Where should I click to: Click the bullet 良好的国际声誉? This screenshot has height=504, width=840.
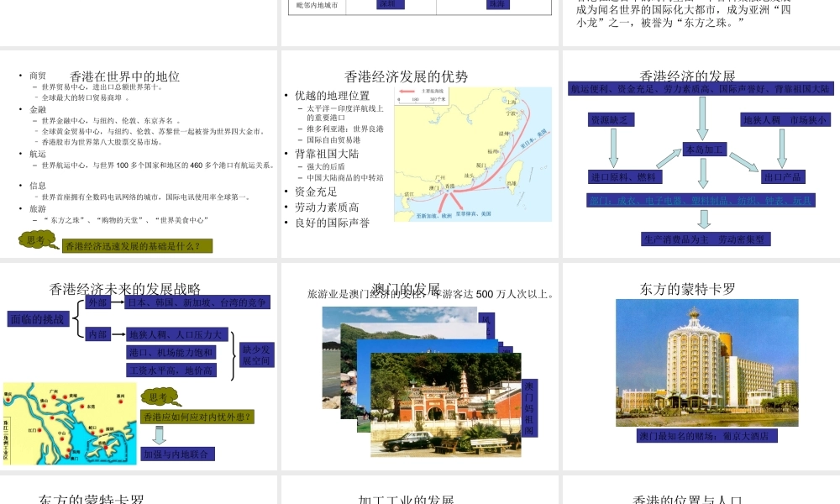click(x=332, y=223)
